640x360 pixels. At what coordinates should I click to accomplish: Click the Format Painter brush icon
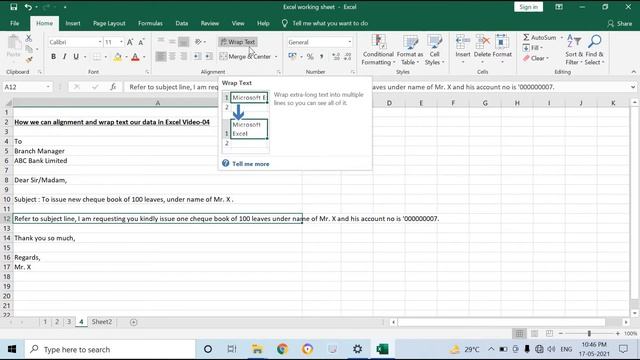(29, 60)
